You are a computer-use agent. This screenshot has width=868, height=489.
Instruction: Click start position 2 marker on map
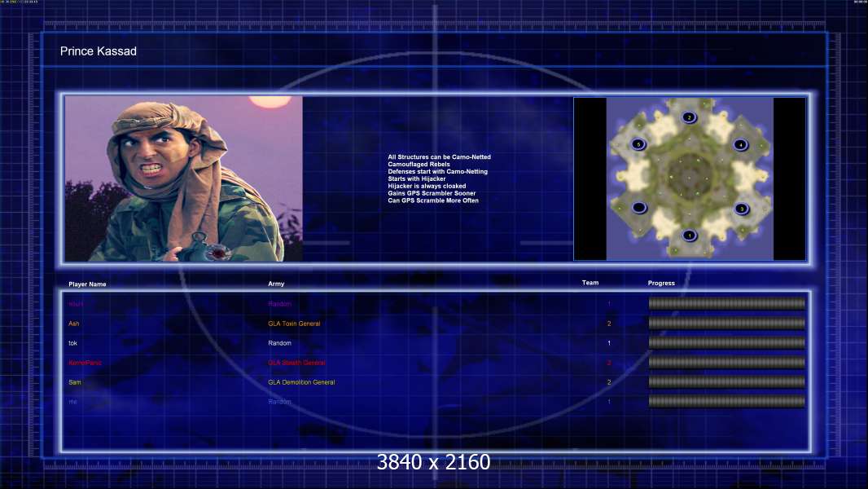689,117
